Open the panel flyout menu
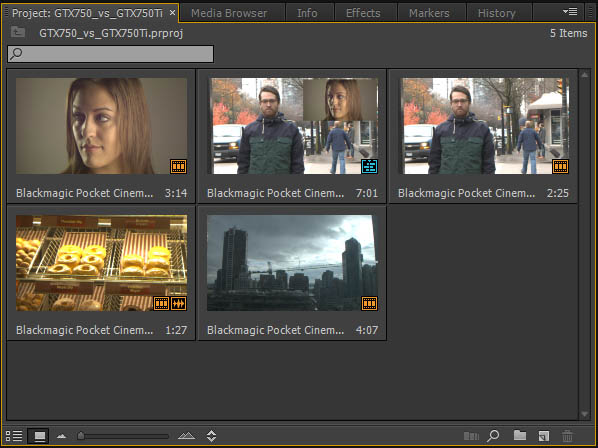 [x=570, y=12]
